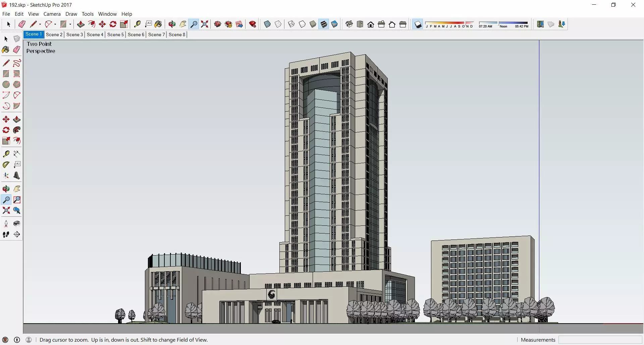This screenshot has height=345, width=644.
Task: Enable Shaded With Textures style
Action: (324, 24)
